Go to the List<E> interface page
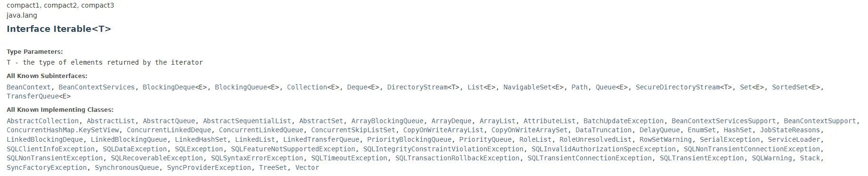The width and height of the screenshot is (868, 176). tap(482, 87)
